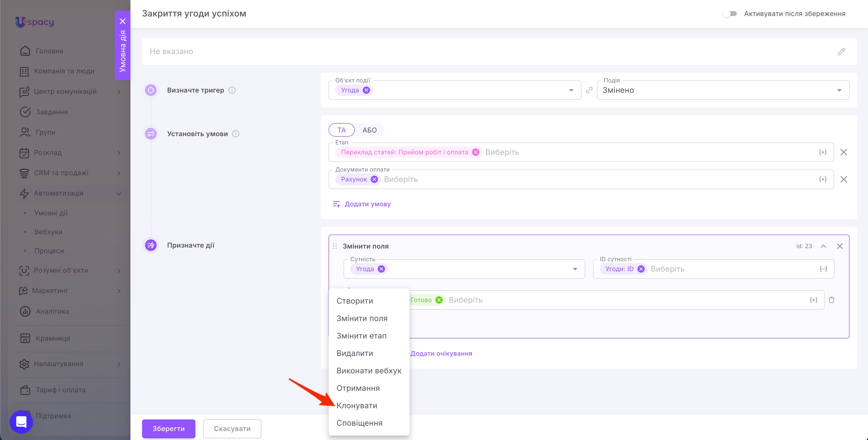Choose Змінити етап from the action menu

coord(369,336)
